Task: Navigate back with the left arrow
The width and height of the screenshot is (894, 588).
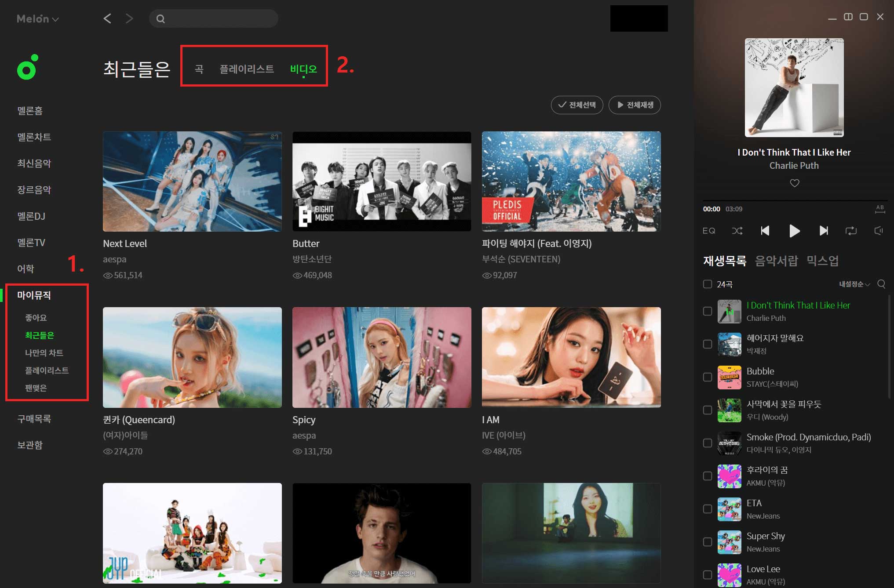Action: (x=107, y=18)
